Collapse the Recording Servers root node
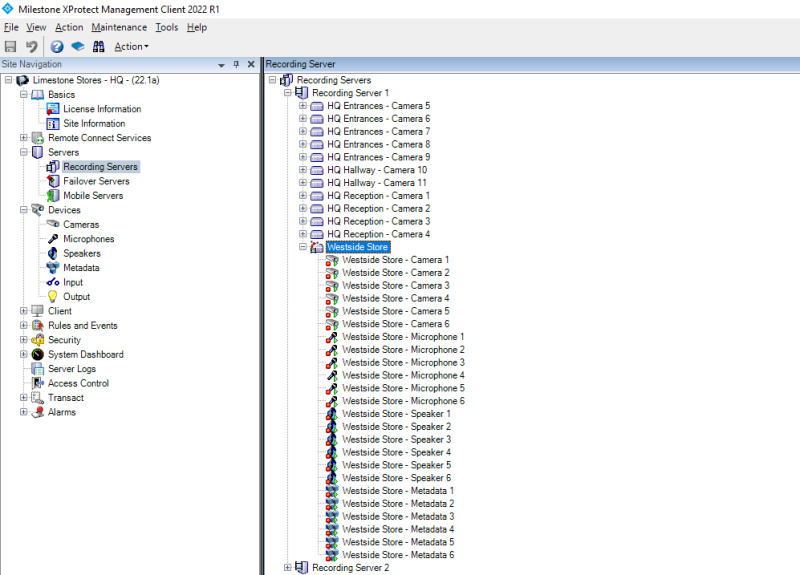800x575 pixels. click(272, 80)
